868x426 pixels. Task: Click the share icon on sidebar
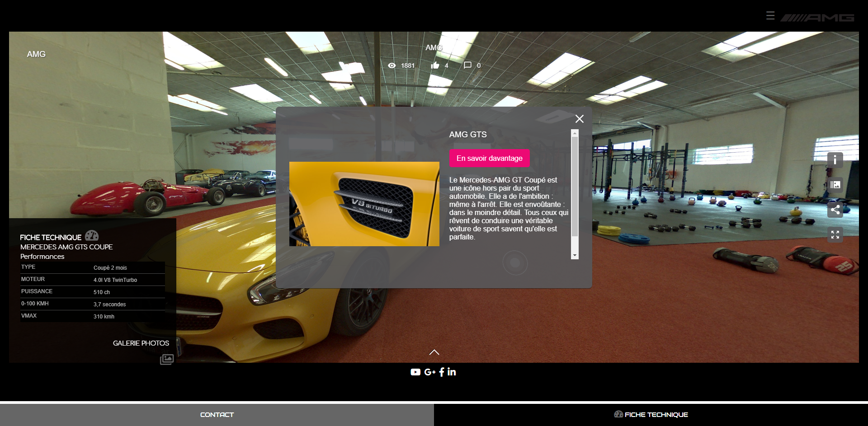(x=835, y=210)
